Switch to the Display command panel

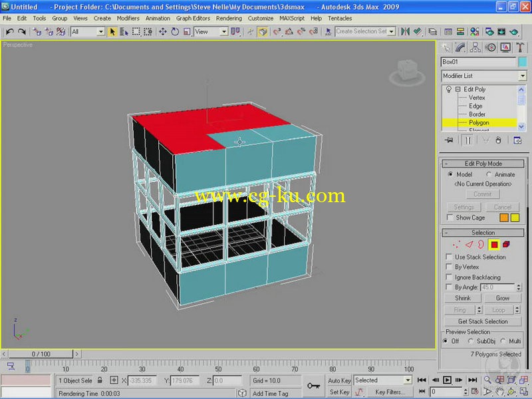coord(505,47)
